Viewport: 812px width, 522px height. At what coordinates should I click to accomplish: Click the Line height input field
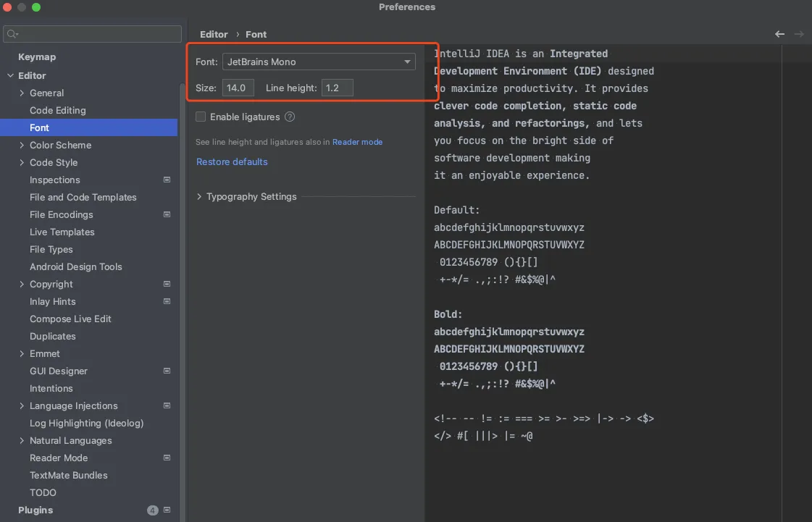coord(337,88)
